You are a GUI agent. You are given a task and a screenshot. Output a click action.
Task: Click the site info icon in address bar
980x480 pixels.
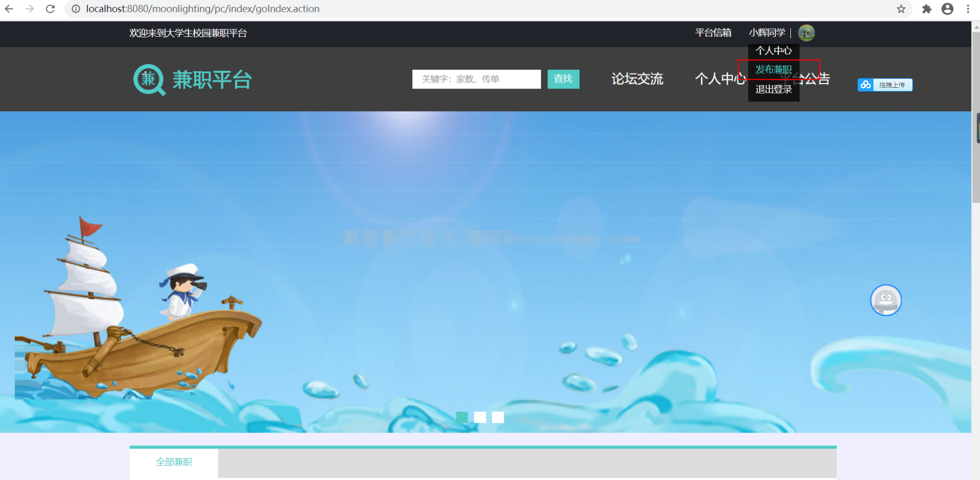(x=76, y=9)
